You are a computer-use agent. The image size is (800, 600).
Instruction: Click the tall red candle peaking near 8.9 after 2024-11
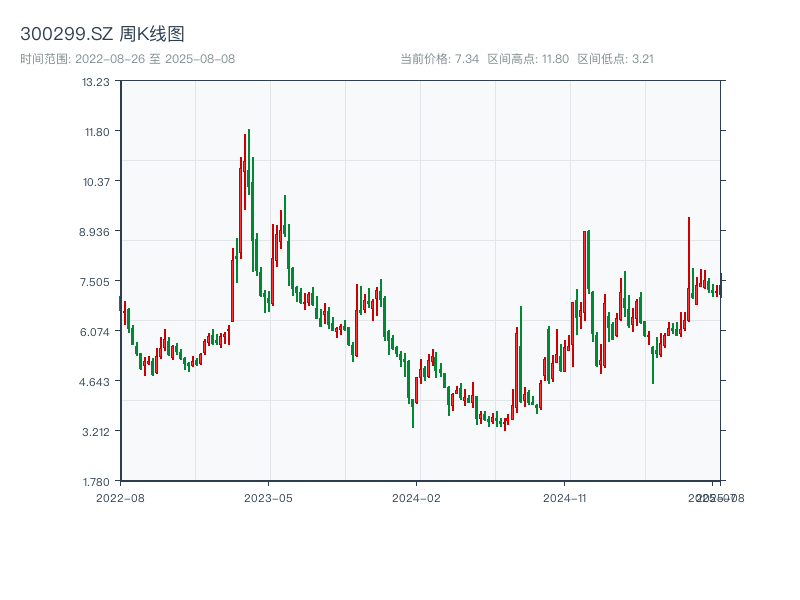[x=584, y=276]
